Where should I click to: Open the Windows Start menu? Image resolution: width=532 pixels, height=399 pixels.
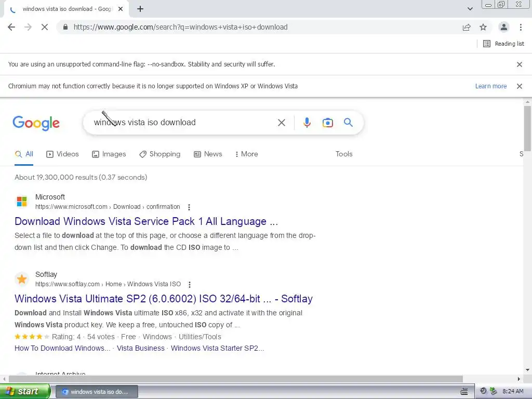[25, 391]
